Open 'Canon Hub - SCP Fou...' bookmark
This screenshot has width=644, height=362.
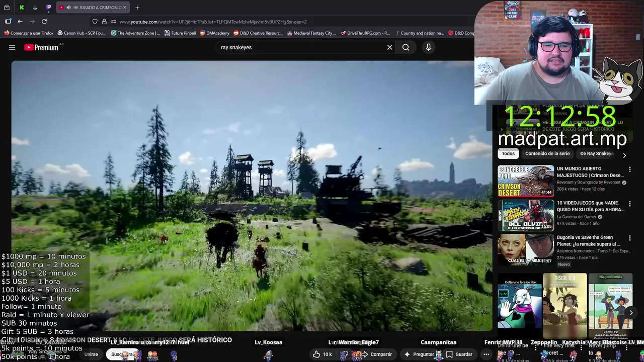82,33
